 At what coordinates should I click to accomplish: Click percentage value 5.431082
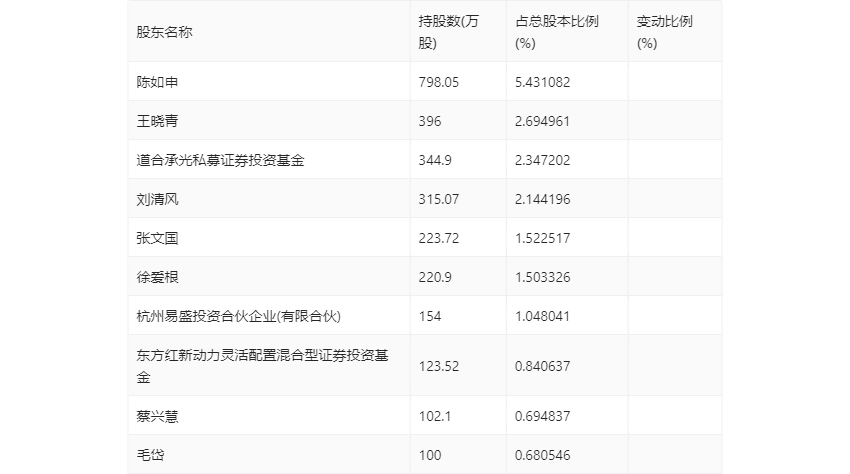coord(543,82)
